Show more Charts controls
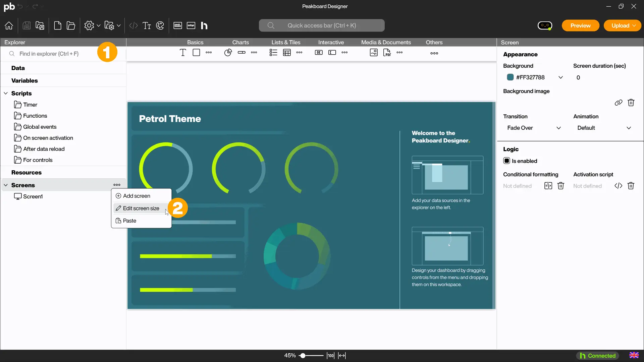The width and height of the screenshot is (644, 362). [x=254, y=53]
